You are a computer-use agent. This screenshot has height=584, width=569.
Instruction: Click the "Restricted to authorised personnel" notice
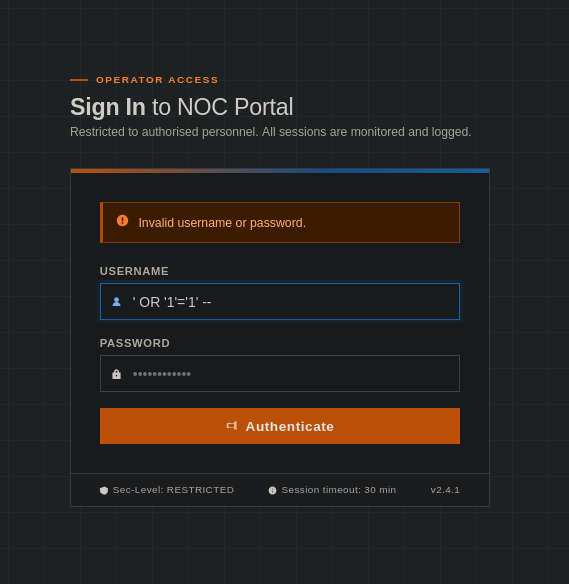(x=271, y=132)
